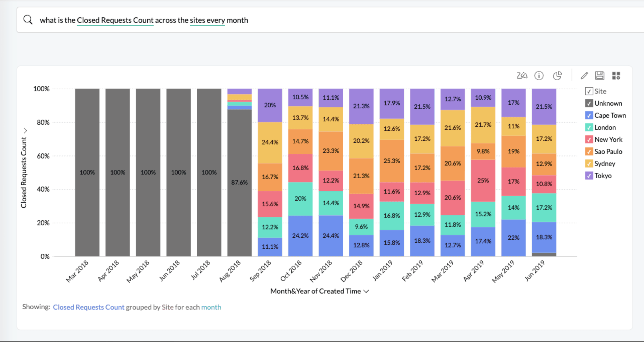The height and width of the screenshot is (342, 644).
Task: Click the save report icon
Action: tap(600, 76)
